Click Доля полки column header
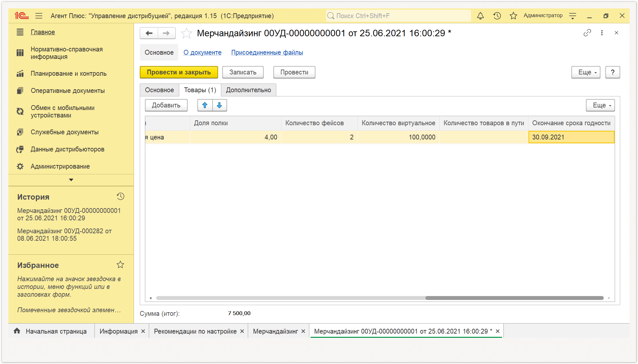The image size is (638, 364). point(236,123)
